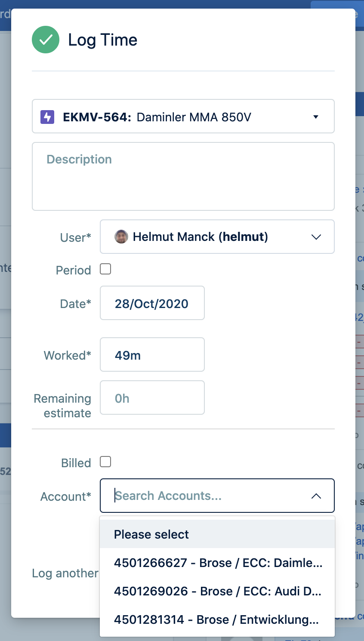
Task: Click the Date field showing 28/Oct/2020
Action: [152, 303]
